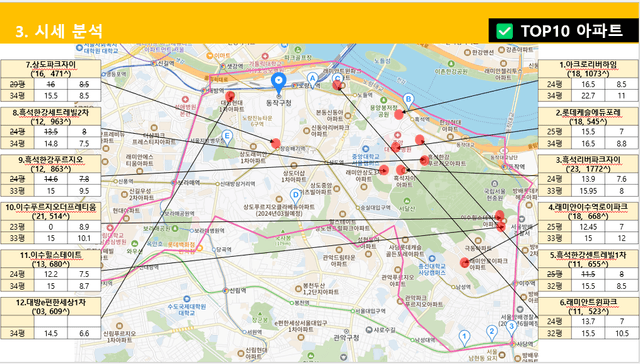Select map marker E

227,138
